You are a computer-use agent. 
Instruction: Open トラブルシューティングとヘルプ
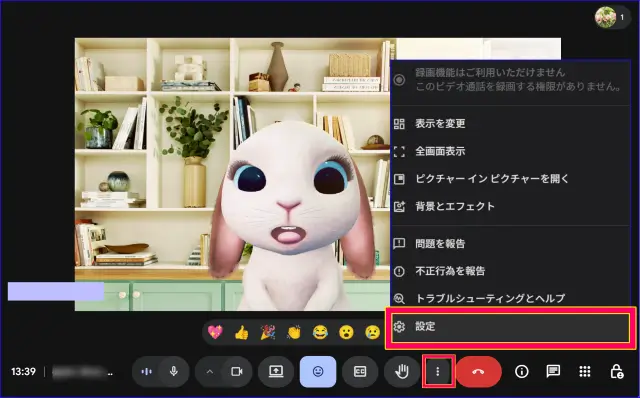(x=511, y=298)
